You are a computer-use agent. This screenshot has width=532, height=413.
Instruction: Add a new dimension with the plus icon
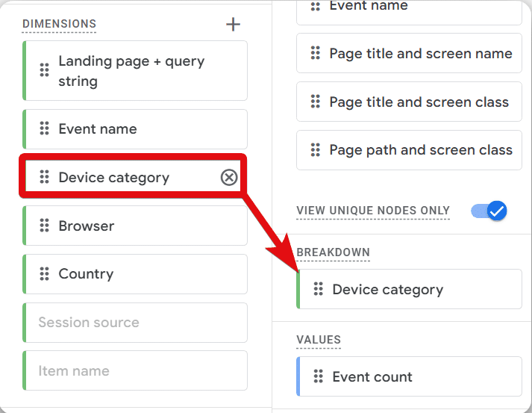coord(233,25)
